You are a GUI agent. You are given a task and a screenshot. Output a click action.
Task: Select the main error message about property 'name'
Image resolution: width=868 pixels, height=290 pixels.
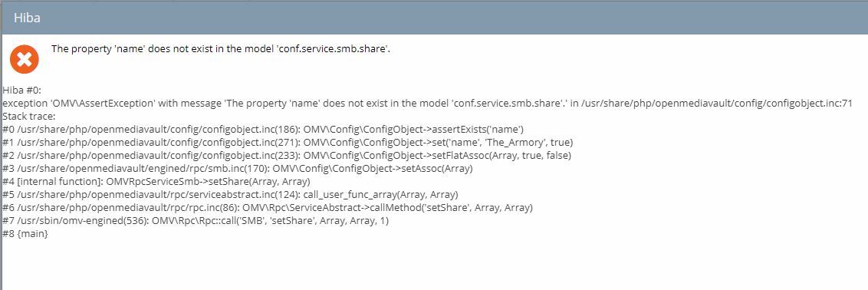pyautogui.click(x=222, y=48)
